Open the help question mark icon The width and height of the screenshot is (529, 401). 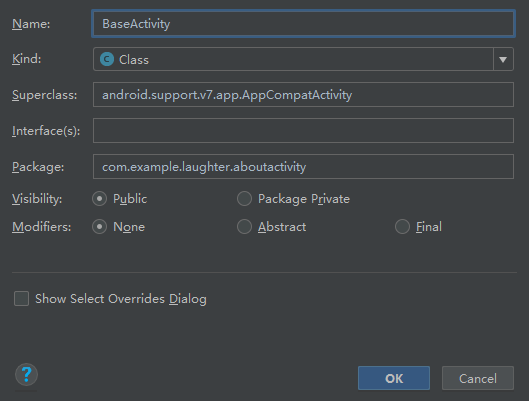[26, 375]
